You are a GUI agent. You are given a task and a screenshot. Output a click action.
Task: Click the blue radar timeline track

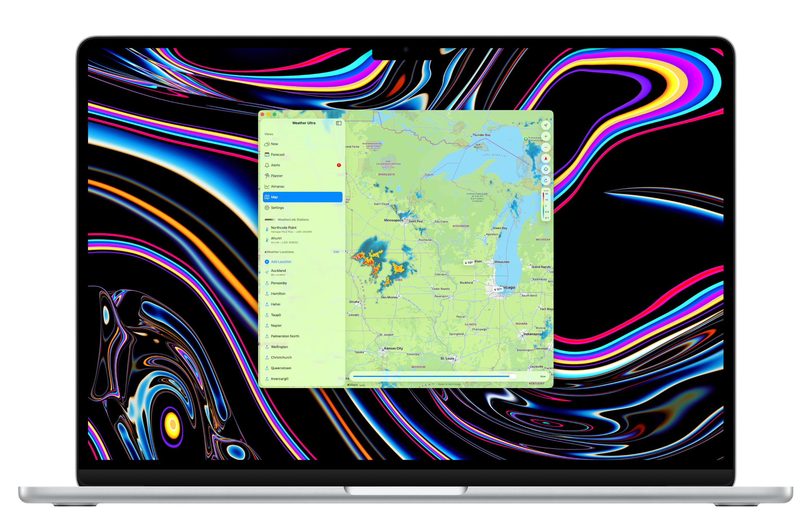(431, 377)
